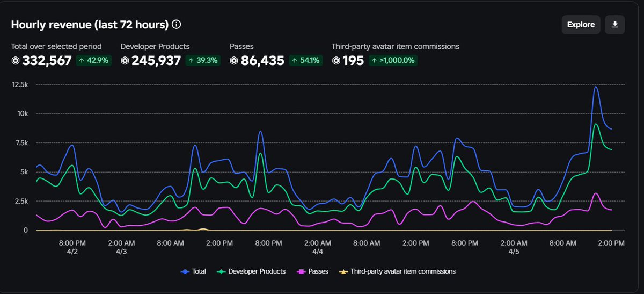644x294 pixels.
Task: Click the 'Passes' heading above 86,435
Action: pos(242,47)
